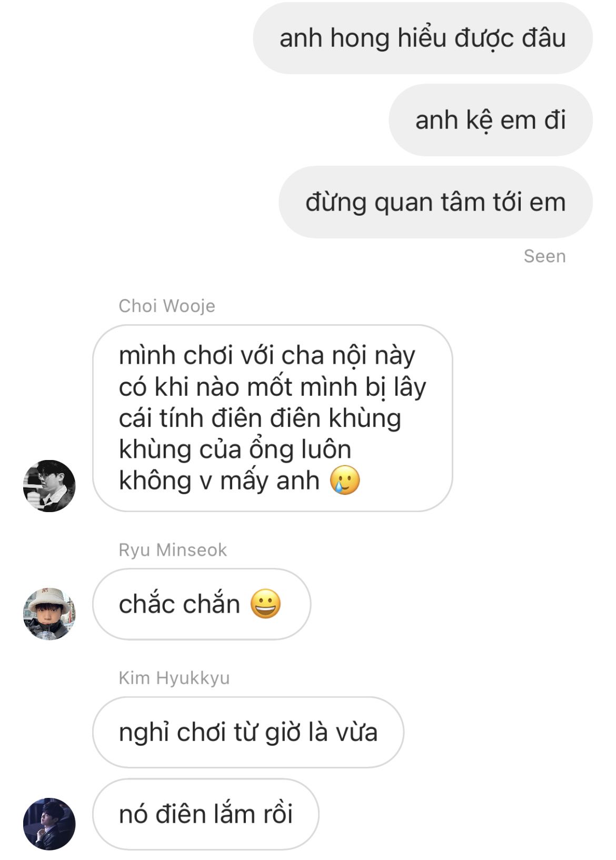Tap the crying emoji in Wooje's message
This screenshot has height=860, width=616.
click(x=345, y=480)
